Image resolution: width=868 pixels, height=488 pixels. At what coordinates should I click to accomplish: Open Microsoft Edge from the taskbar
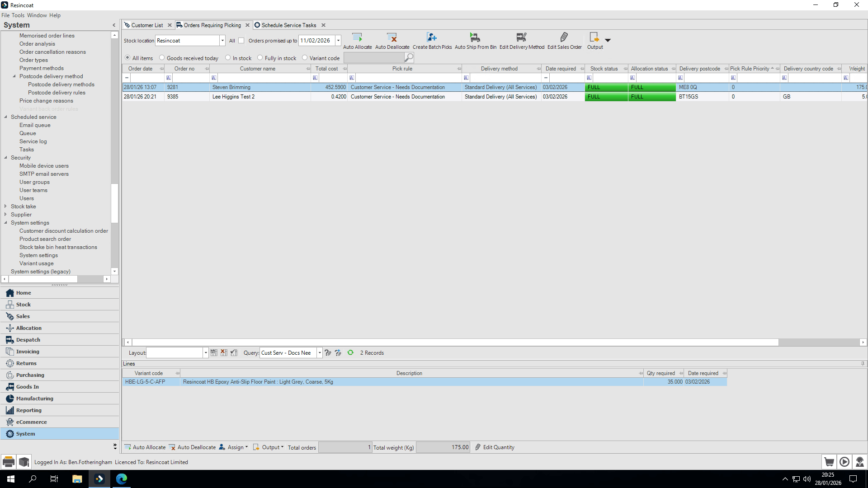coord(122,479)
